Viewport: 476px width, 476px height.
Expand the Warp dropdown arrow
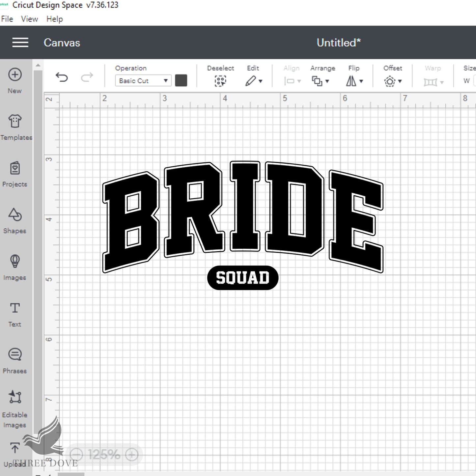[442, 82]
